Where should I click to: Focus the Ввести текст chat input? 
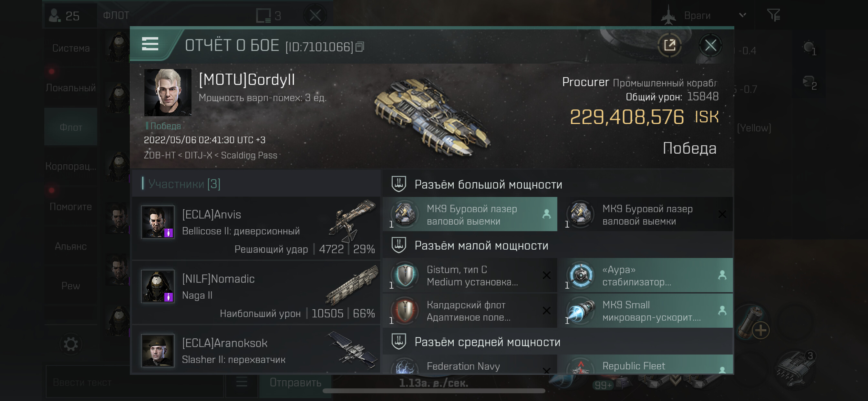pos(135,382)
